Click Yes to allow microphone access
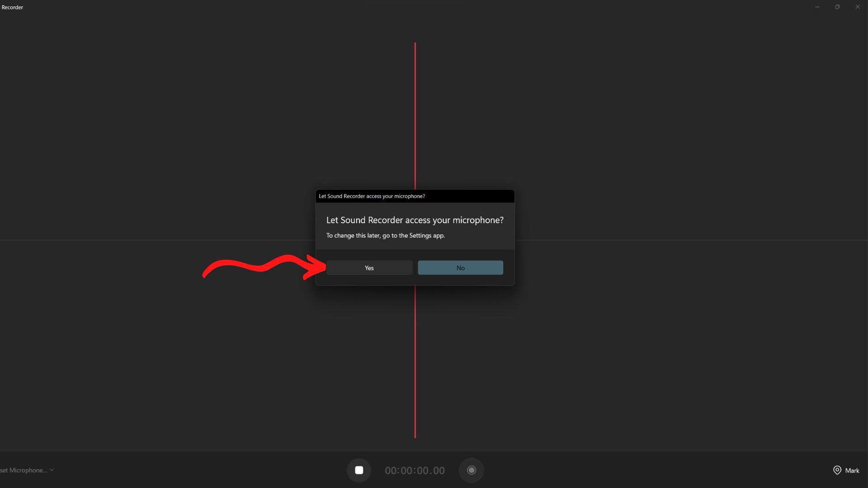868x488 pixels. [369, 268]
